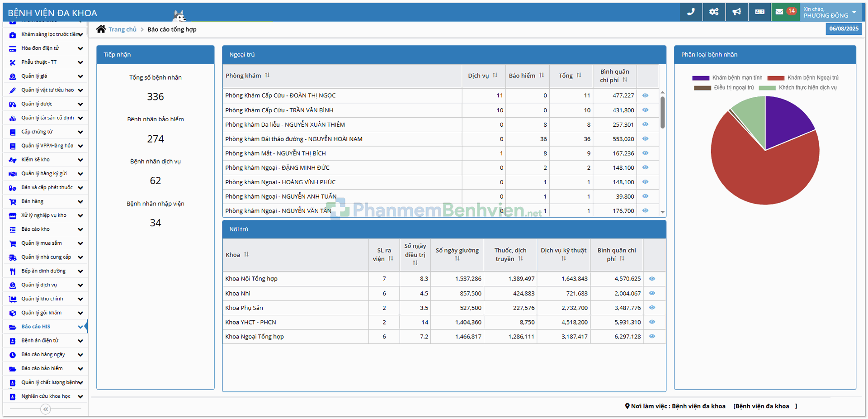Toggle Khách thực hiện dịch vụ legend swatch

tap(767, 88)
